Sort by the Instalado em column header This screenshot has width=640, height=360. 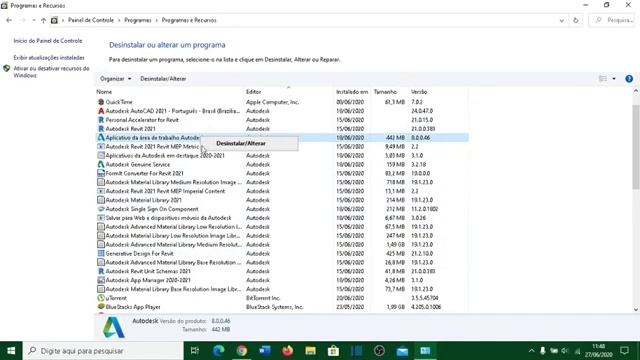352,92
